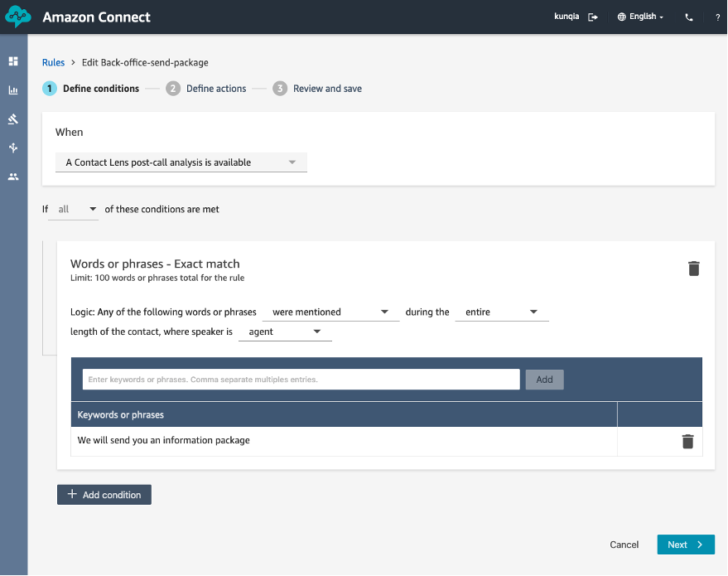728x576 pixels.
Task: Click the Next button
Action: 686,545
